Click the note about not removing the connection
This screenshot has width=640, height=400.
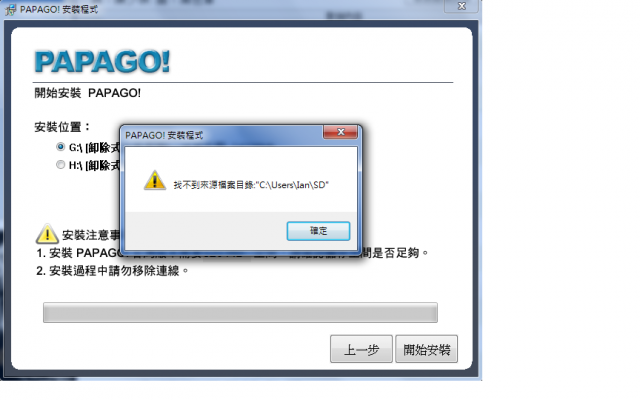[x=113, y=271]
